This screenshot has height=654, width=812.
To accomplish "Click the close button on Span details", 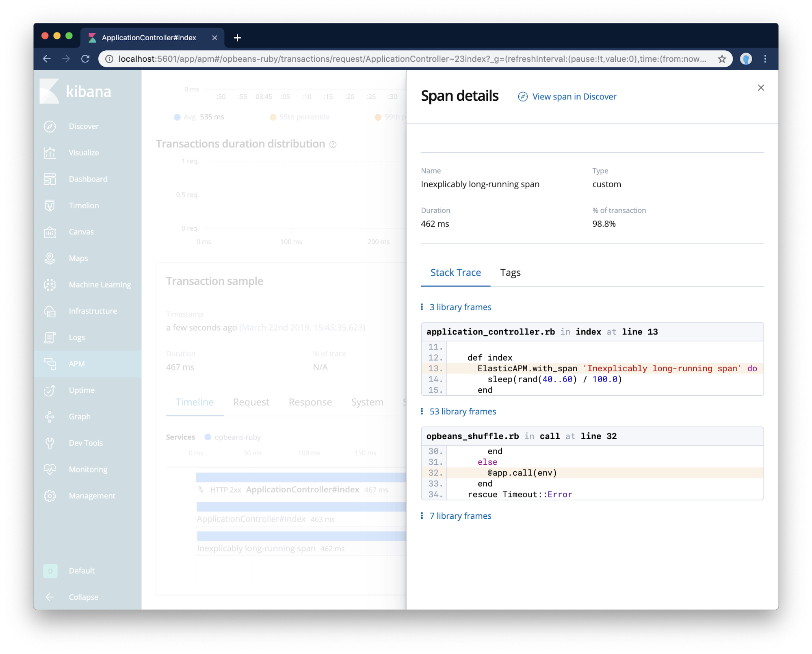I will coord(761,87).
